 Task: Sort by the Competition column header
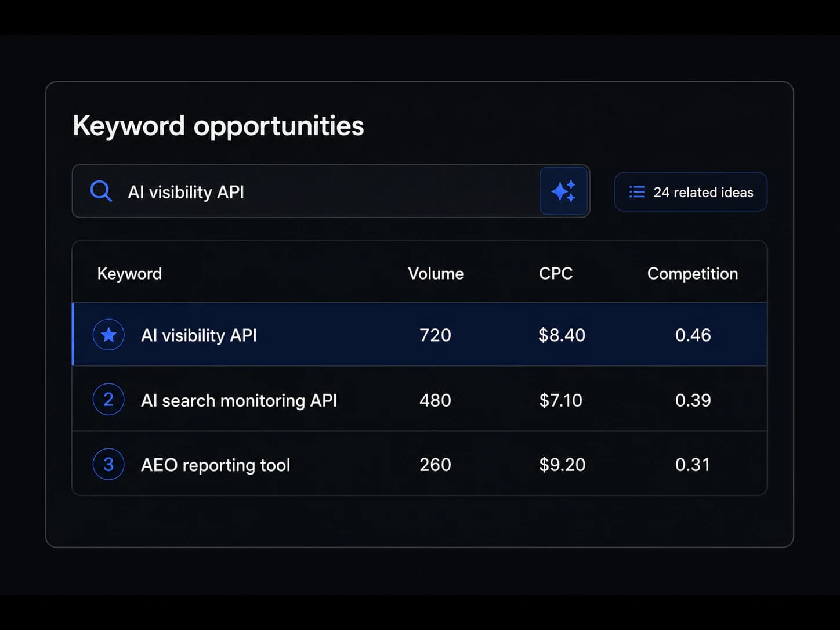pos(693,273)
